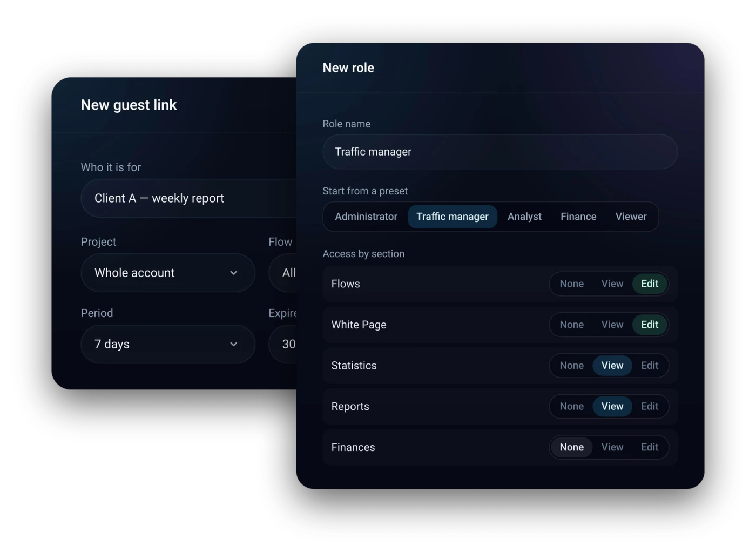Apply the Traffic manager preset
Screen dimensions: 756x559
point(453,217)
